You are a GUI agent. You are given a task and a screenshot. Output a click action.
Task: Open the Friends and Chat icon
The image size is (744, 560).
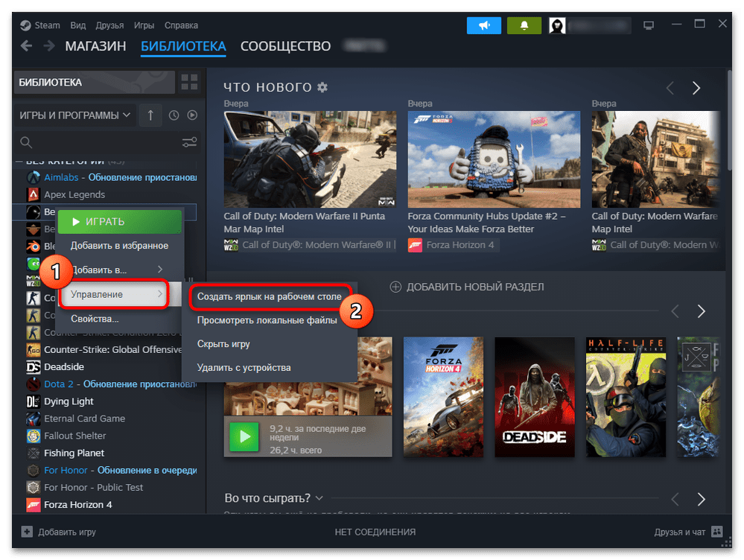(717, 532)
